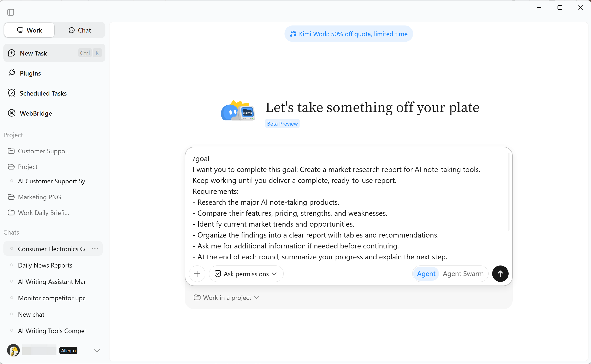This screenshot has height=364, width=591.
Task: Click the New Task plus icon
Action: 12,53
